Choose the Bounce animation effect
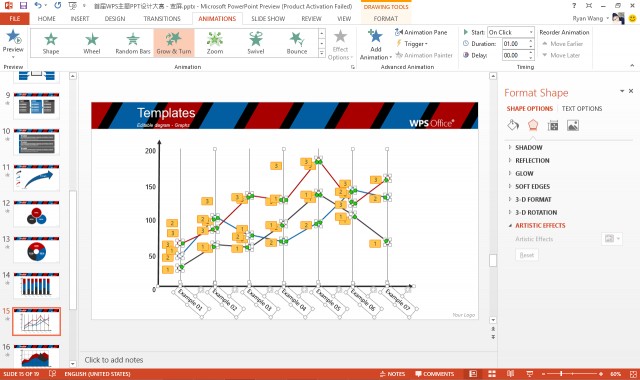640x380 pixels. coord(297,43)
